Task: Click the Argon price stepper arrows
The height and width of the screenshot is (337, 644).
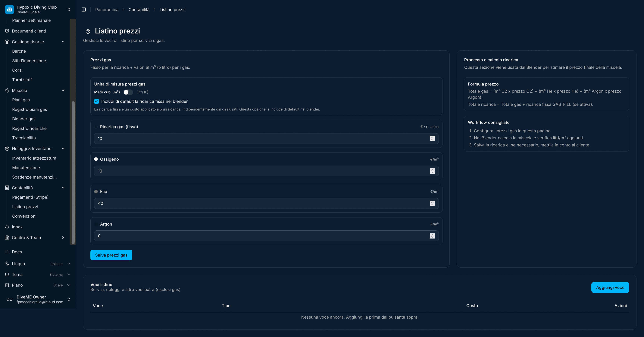Action: point(432,236)
